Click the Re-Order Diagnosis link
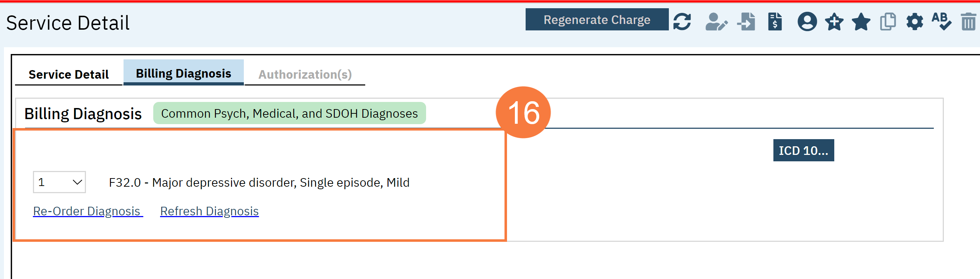The width and height of the screenshot is (980, 279). (x=87, y=211)
